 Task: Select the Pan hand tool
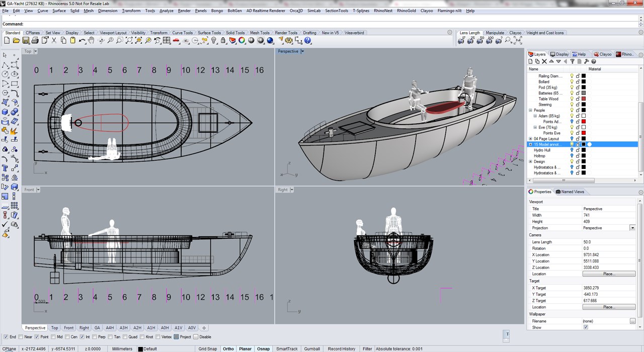click(92, 41)
